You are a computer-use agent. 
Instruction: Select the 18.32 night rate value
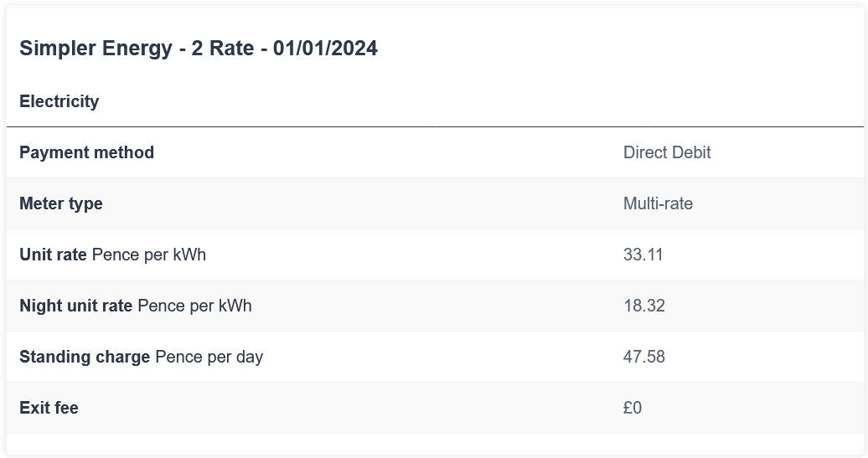644,306
